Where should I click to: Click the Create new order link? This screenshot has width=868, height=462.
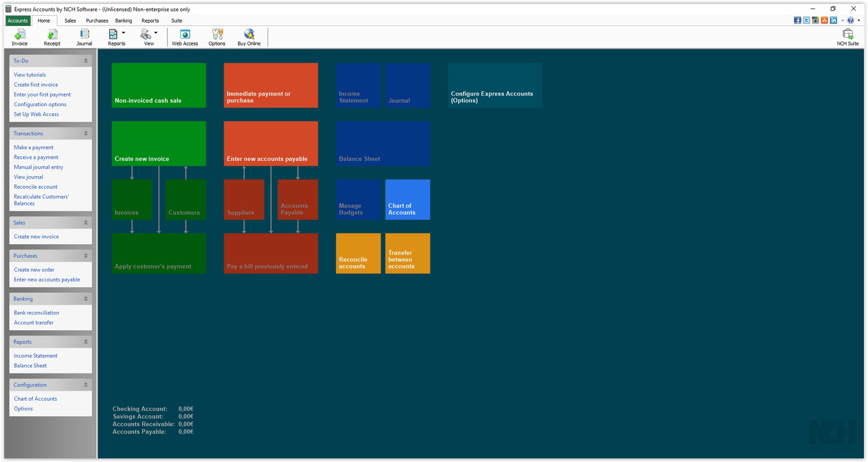(34, 270)
